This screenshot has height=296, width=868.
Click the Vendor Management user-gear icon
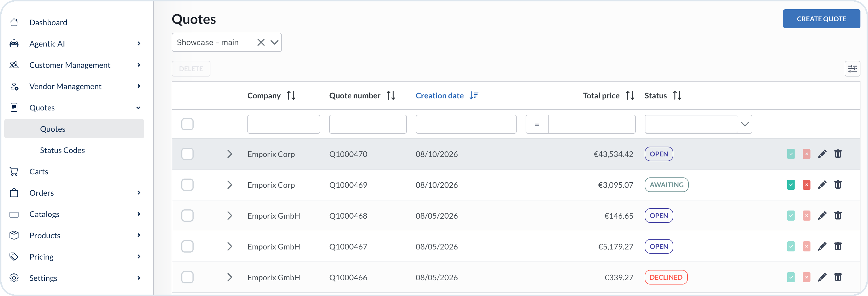[14, 86]
